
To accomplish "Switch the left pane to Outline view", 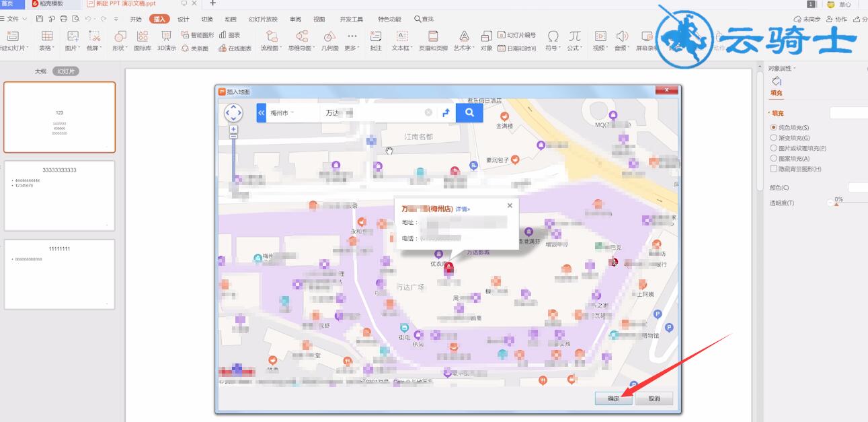I will [41, 71].
